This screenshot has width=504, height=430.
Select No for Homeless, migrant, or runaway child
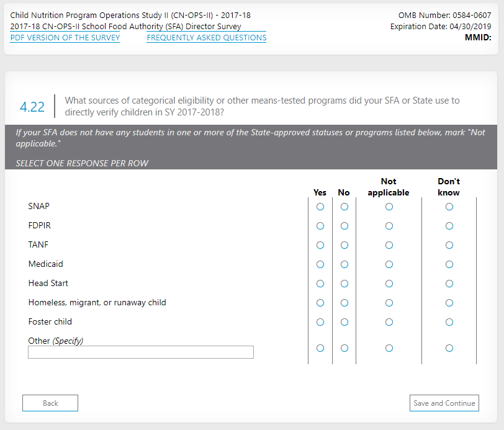[344, 303]
